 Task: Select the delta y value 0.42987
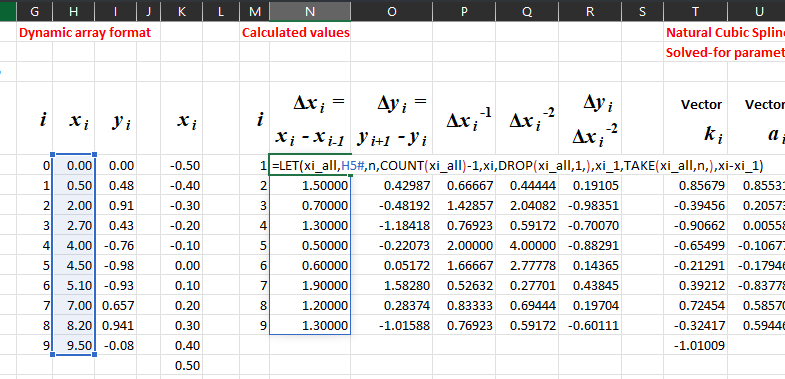[391, 186]
